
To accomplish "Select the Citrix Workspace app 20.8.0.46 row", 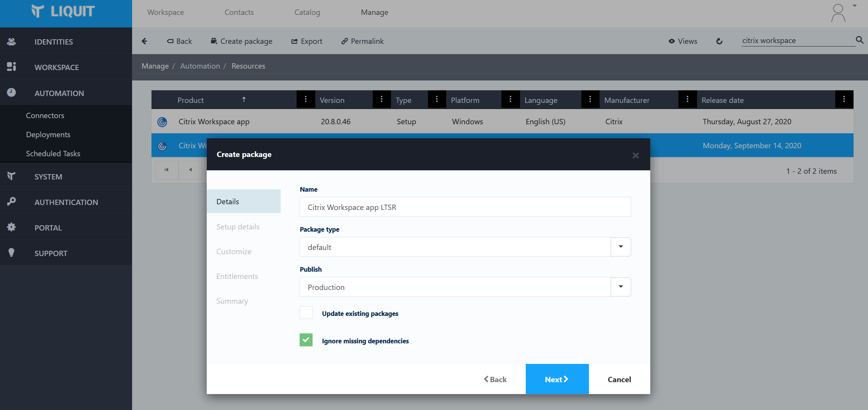I will (502, 122).
